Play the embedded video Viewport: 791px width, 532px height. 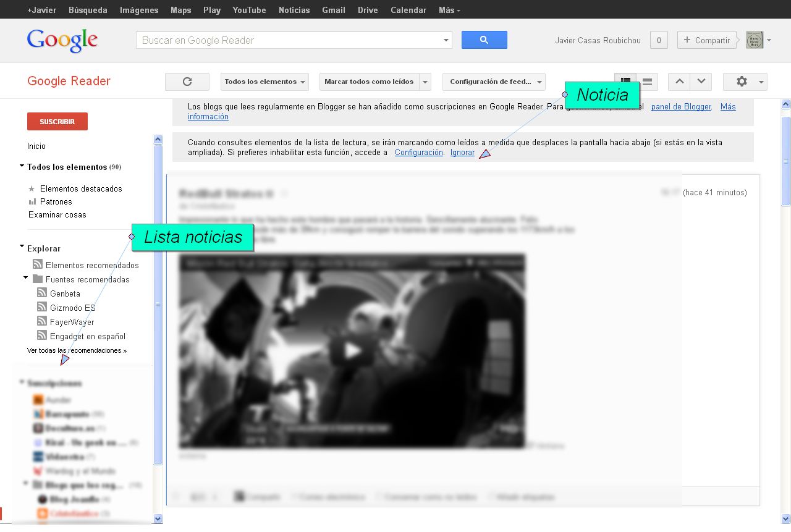(352, 350)
